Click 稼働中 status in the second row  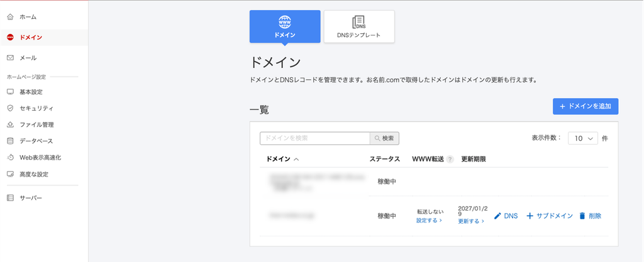point(387,216)
